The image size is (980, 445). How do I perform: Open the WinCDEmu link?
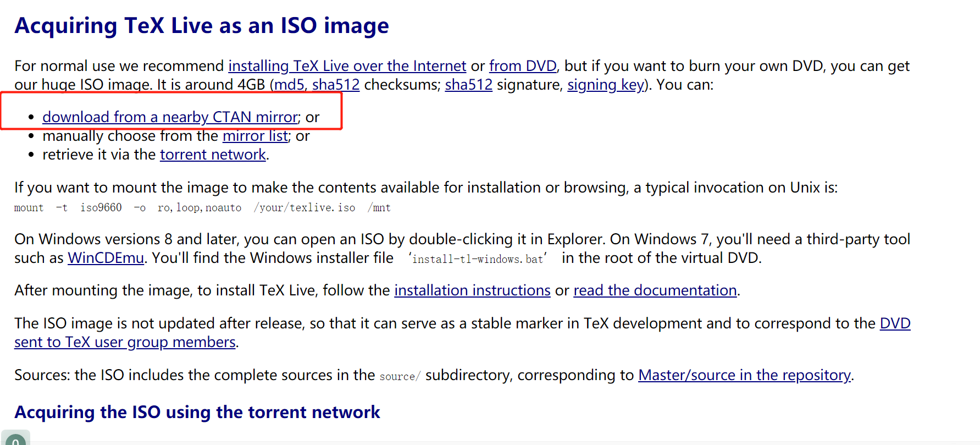[x=106, y=258]
